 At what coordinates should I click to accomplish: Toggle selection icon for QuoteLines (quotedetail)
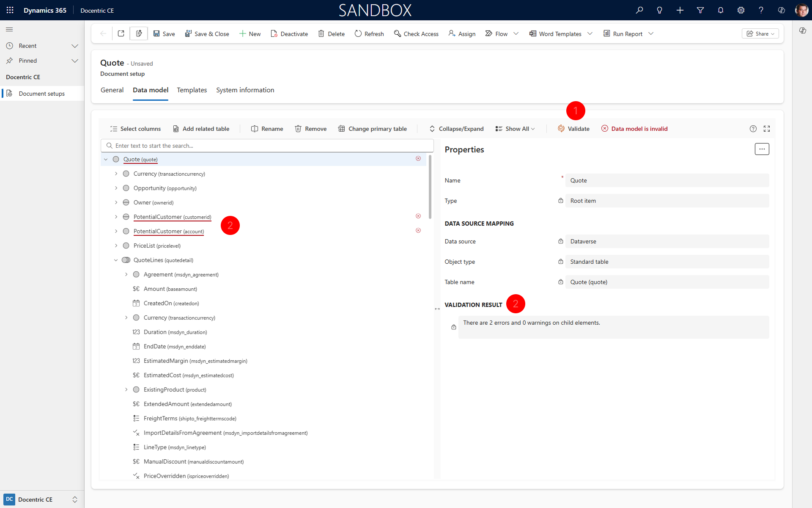point(126,260)
